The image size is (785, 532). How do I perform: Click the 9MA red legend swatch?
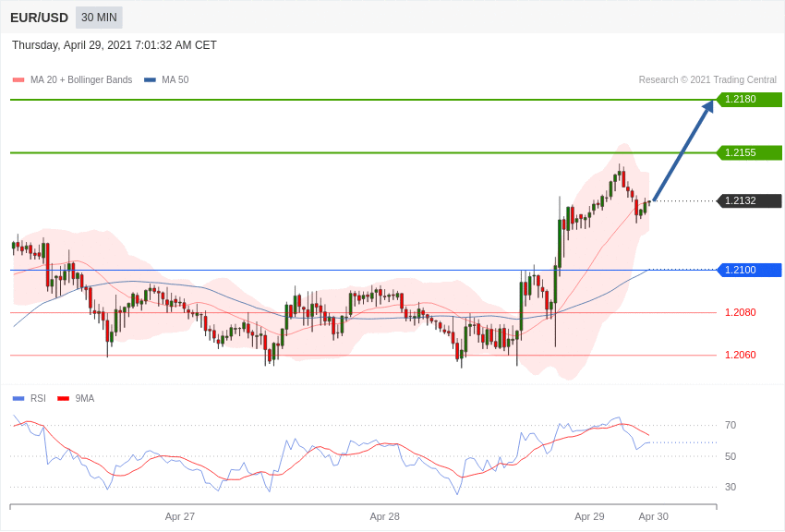(63, 398)
